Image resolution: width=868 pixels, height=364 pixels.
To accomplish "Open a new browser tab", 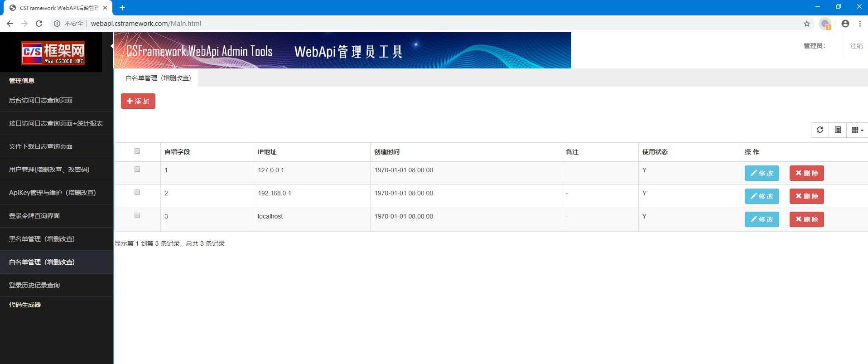I will pos(122,8).
